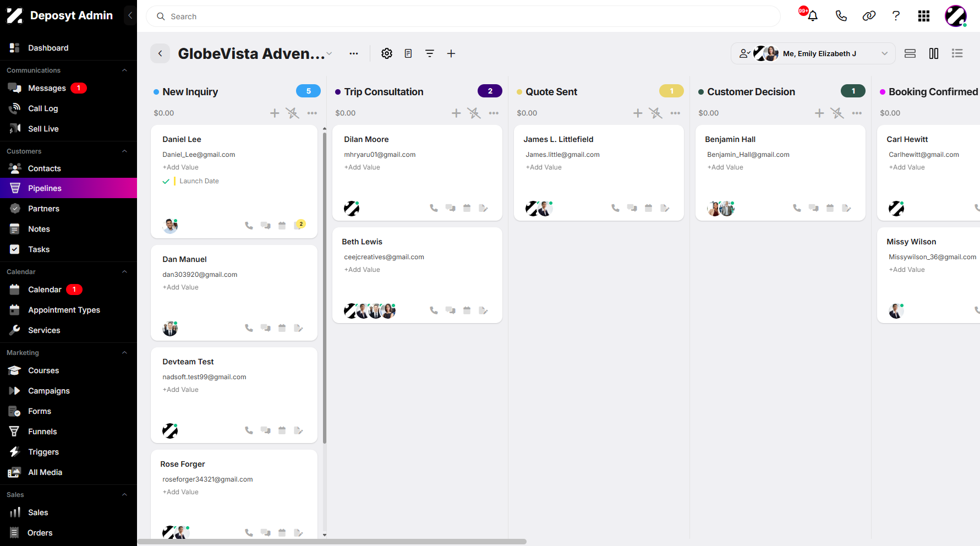This screenshot has height=546, width=980.
Task: Open the pipeline filter icon
Action: 430,53
